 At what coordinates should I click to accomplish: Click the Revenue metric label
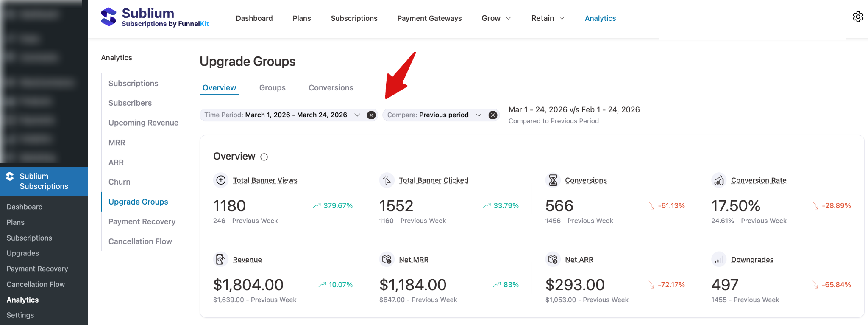point(248,260)
